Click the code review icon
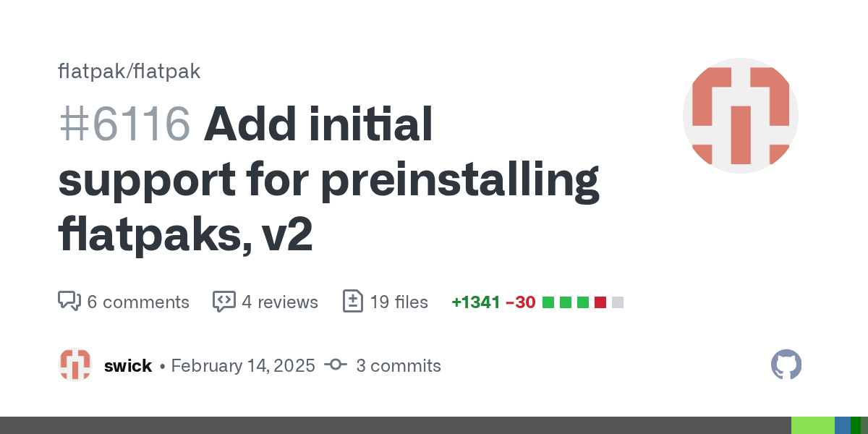The width and height of the screenshot is (868, 434). click(x=224, y=302)
